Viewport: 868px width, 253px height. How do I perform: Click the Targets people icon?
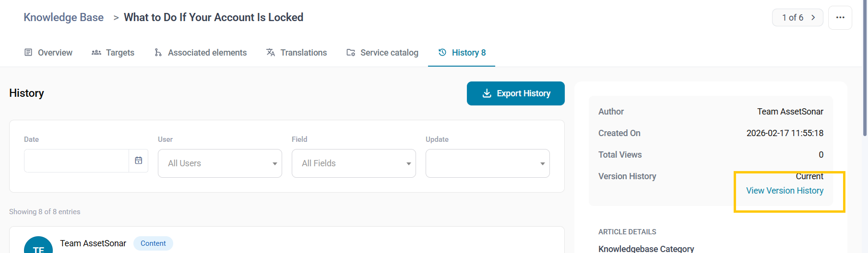click(96, 52)
